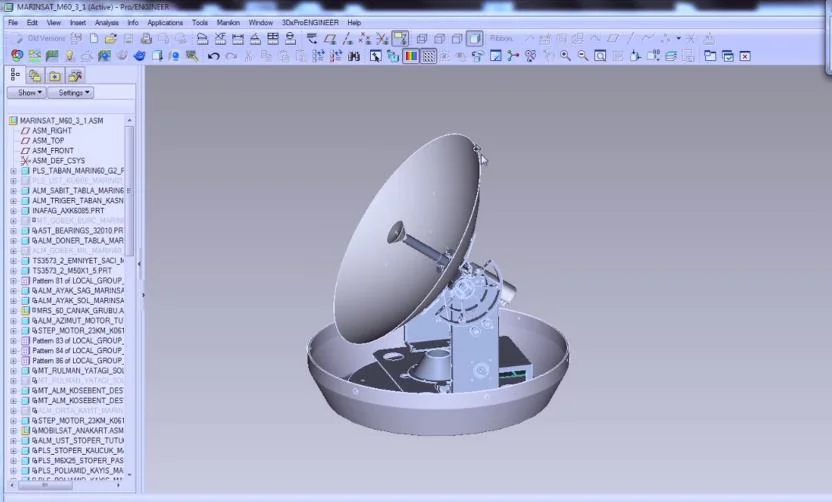
Task: Click the layers stack icon in toolbar
Action: point(671,56)
